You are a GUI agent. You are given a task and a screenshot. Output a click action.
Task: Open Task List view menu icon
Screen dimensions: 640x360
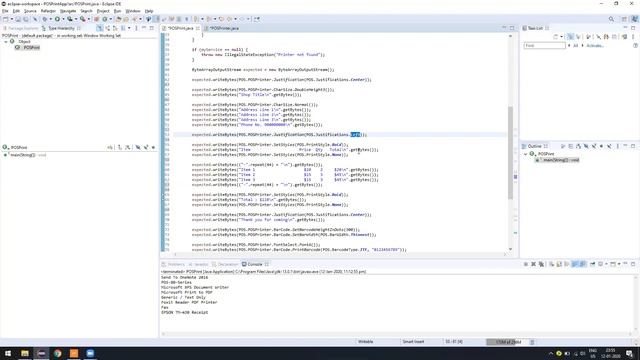coord(633,37)
